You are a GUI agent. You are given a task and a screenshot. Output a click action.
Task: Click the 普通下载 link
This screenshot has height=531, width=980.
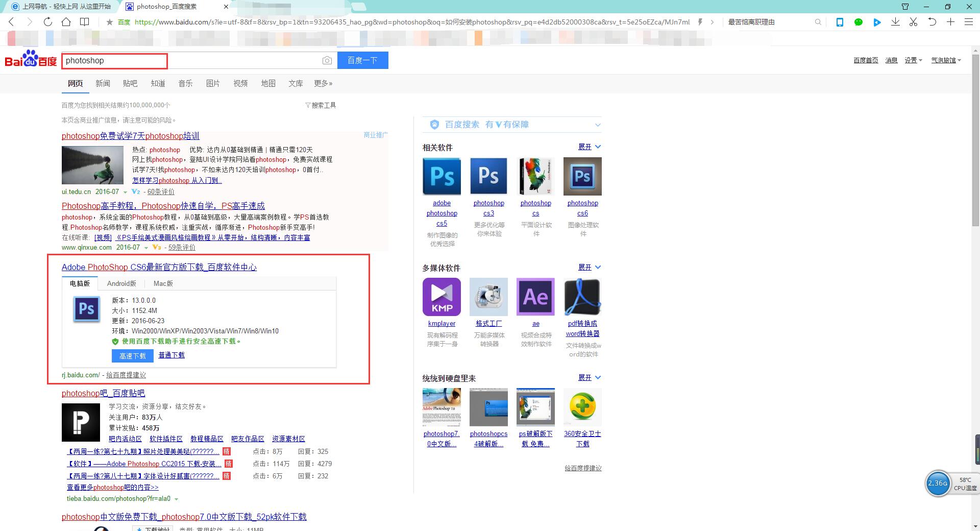click(x=171, y=355)
